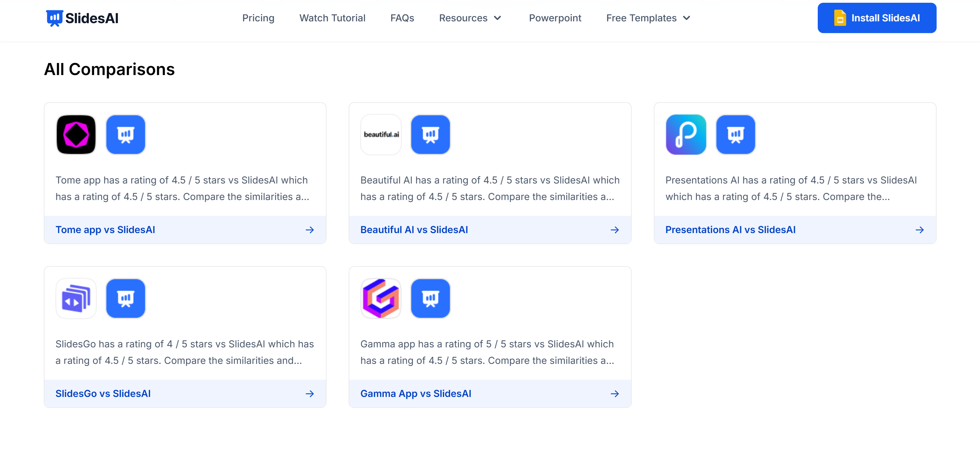The width and height of the screenshot is (980, 462).
Task: Click SlidesAI icon in SlidesGo card
Action: [125, 298]
